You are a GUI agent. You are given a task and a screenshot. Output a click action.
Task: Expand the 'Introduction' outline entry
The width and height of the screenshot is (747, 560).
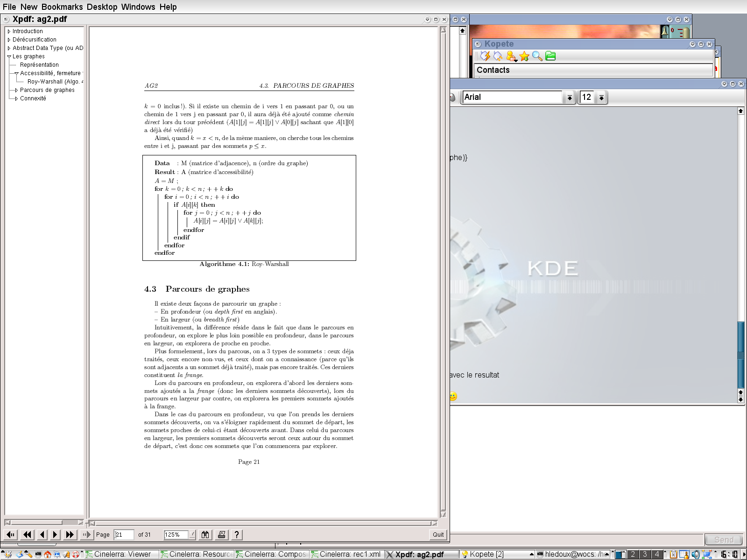click(x=9, y=31)
